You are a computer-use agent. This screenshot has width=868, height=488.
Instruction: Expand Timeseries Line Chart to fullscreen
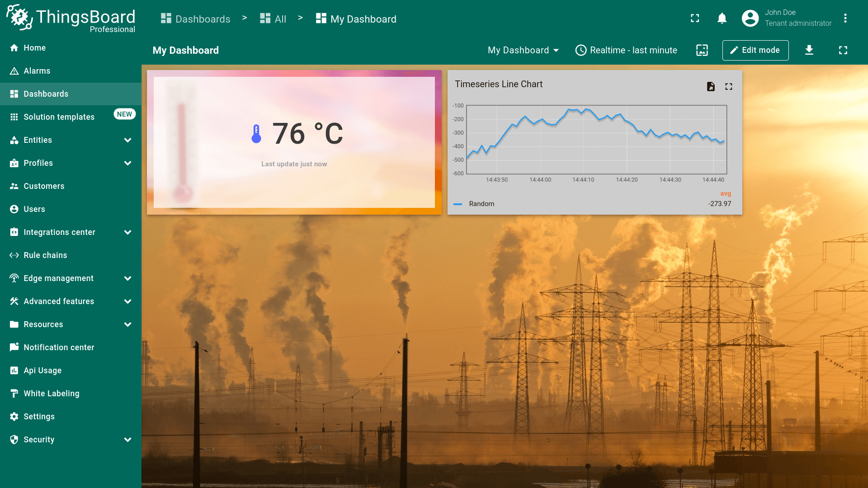coord(729,86)
